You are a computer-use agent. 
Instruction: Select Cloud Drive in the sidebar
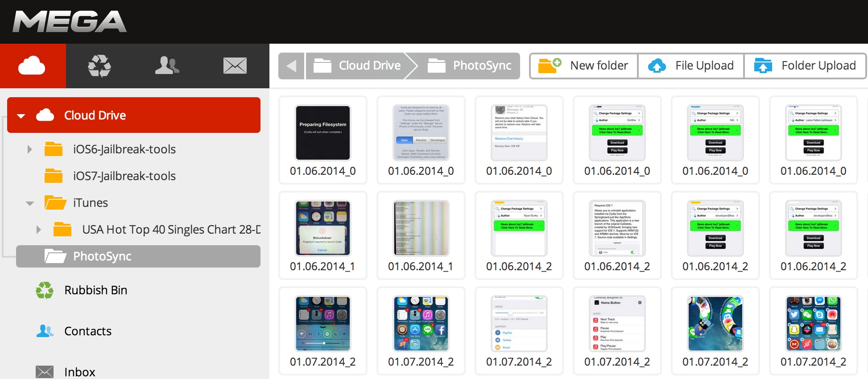[x=134, y=115]
